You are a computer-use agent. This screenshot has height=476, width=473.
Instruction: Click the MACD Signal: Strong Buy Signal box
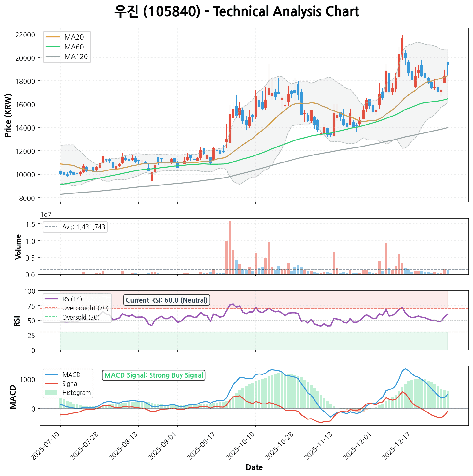point(154,375)
